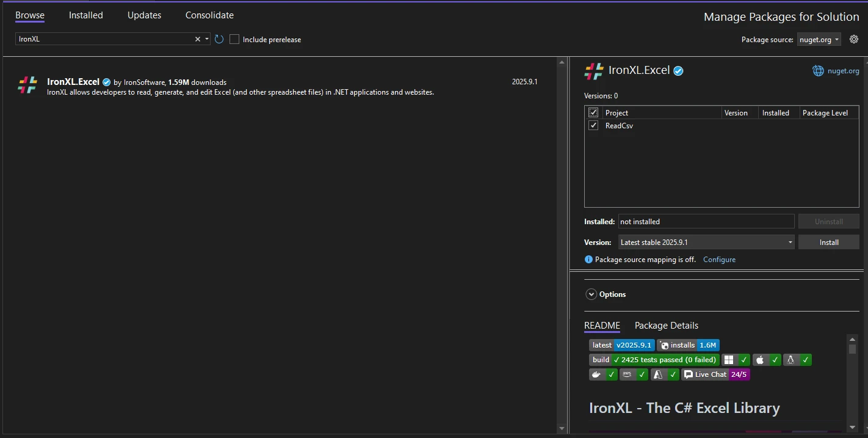Image resolution: width=868 pixels, height=438 pixels.
Task: Uncheck the ReadCsv project checkbox
Action: (x=593, y=125)
